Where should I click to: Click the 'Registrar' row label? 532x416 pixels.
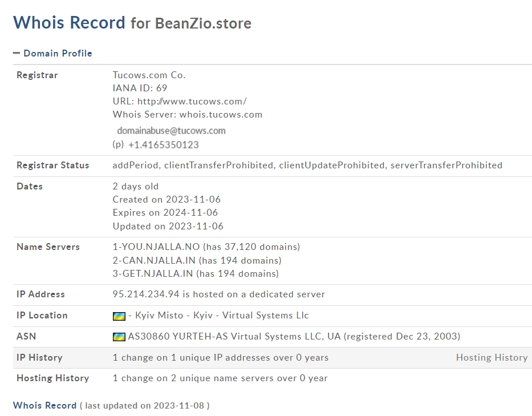[x=37, y=75]
